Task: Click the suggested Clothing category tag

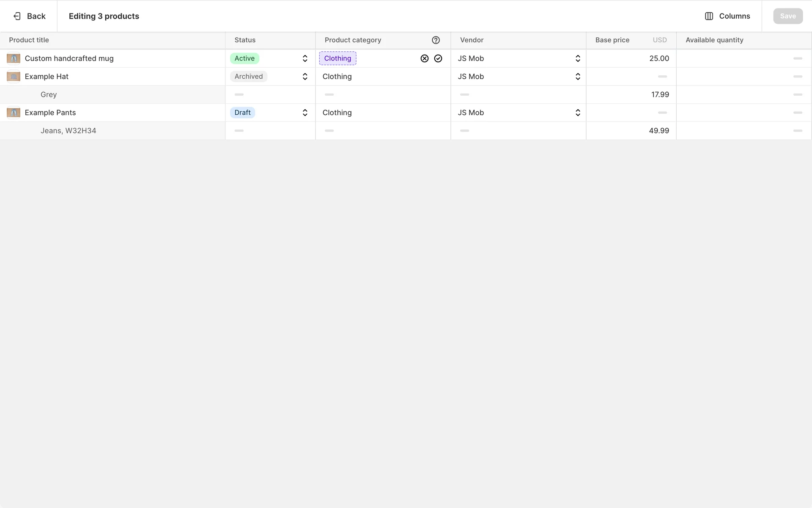Action: (x=337, y=58)
